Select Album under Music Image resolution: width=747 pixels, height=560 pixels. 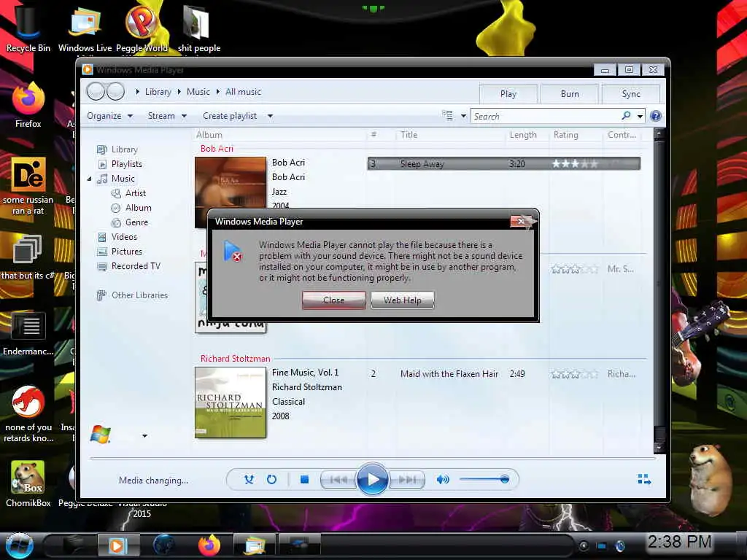(138, 208)
